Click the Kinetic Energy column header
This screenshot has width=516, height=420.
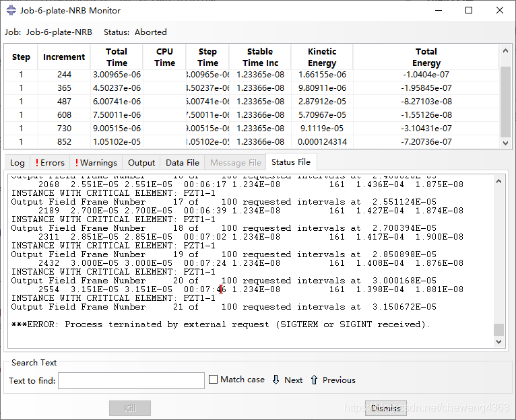(x=322, y=57)
